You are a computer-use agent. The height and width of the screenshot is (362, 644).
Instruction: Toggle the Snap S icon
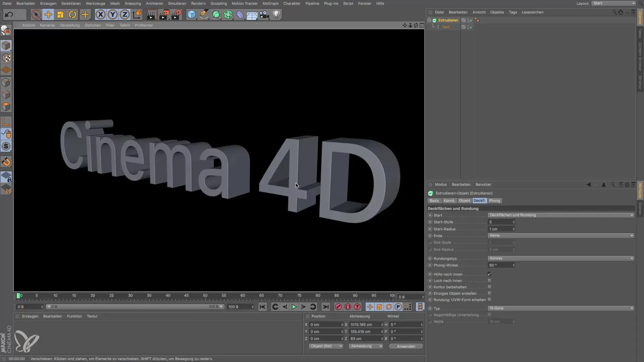click(x=6, y=146)
